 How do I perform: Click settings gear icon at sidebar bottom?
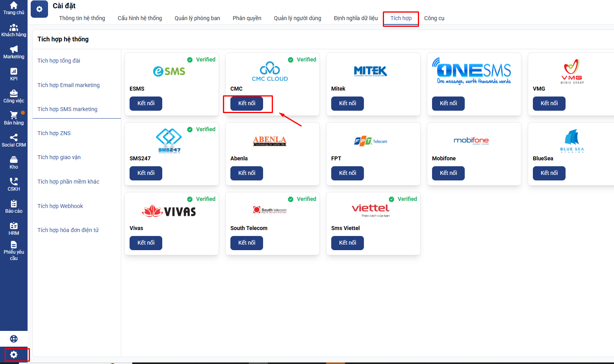(14, 355)
